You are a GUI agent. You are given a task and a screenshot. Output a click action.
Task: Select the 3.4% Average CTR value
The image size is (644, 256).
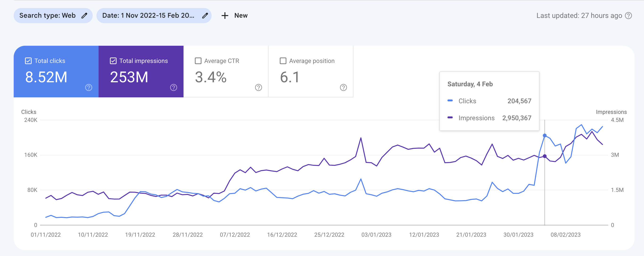211,77
